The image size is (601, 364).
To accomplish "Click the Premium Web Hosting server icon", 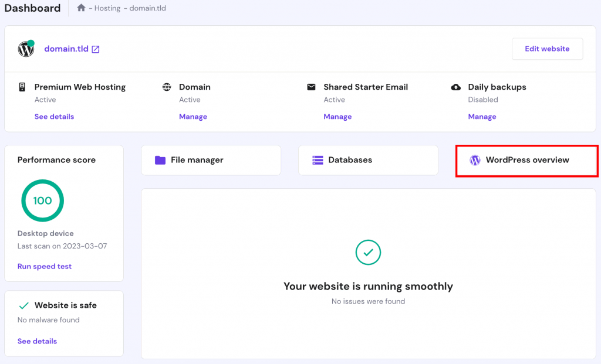I will [x=22, y=87].
